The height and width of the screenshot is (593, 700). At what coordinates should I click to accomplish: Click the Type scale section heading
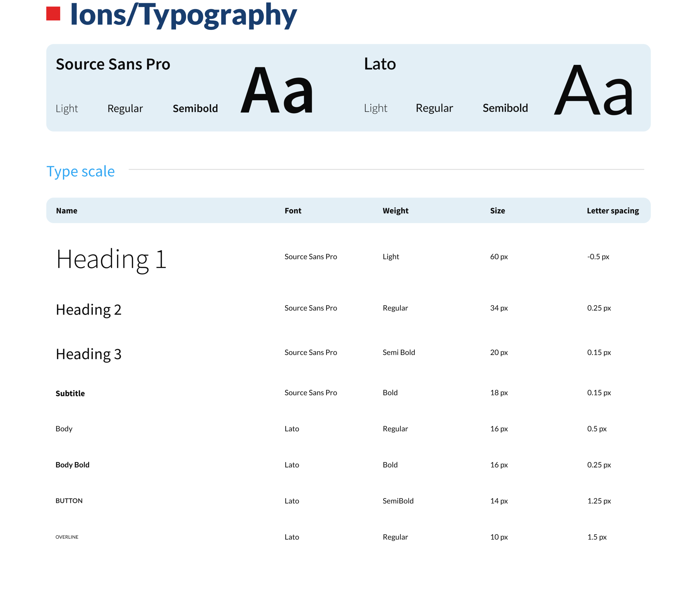click(x=80, y=172)
